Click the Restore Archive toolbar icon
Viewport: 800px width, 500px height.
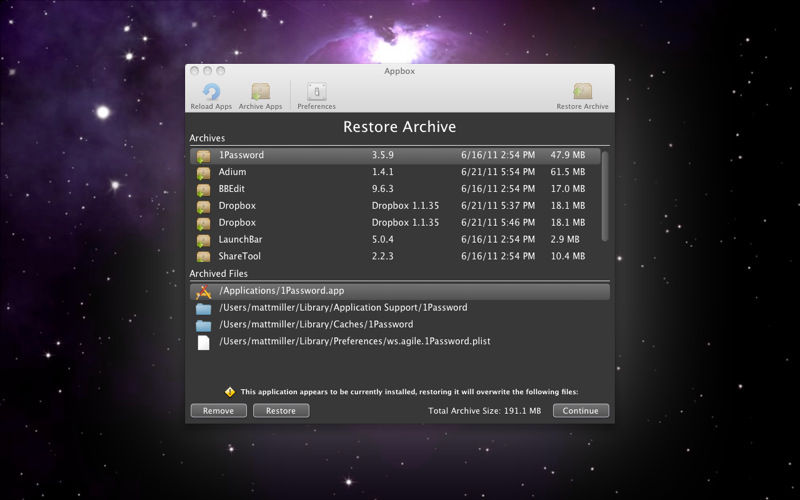[582, 92]
